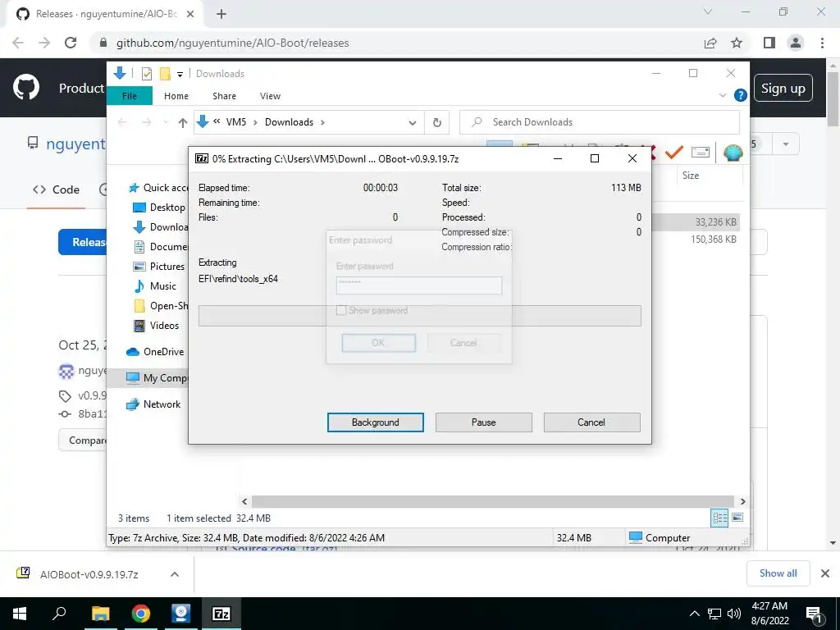Switch to details view icon in status bar
Screen dimensions: 840x630
pyautogui.click(x=719, y=518)
